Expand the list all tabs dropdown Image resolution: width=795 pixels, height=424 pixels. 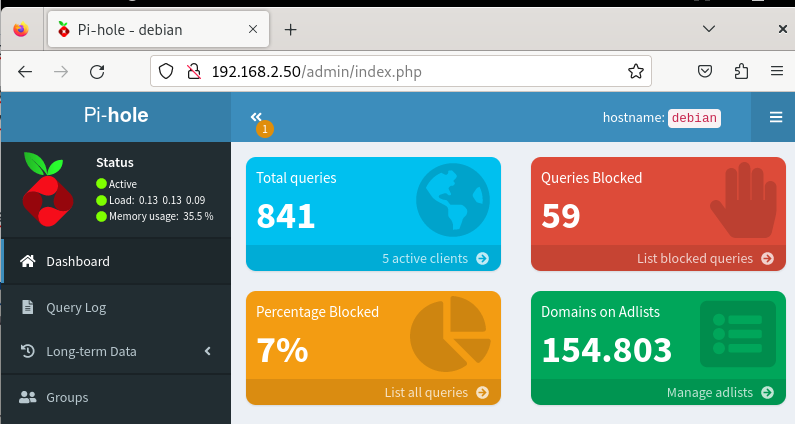[709, 29]
